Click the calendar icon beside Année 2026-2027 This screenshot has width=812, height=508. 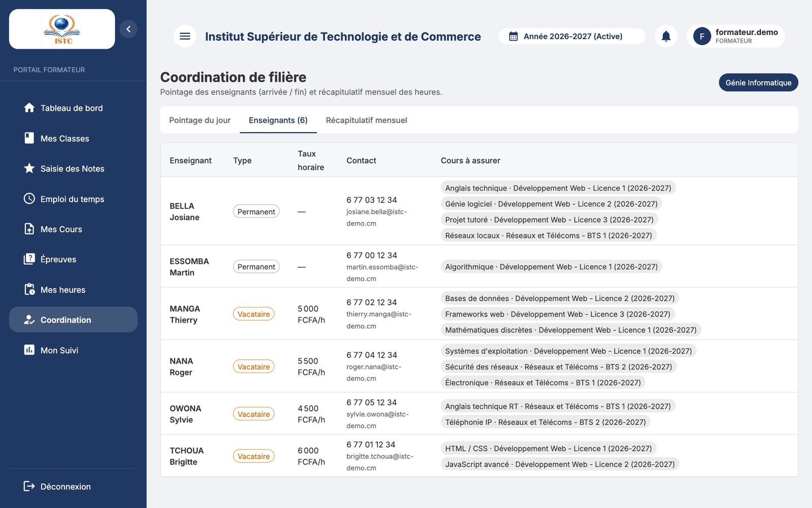coord(513,37)
